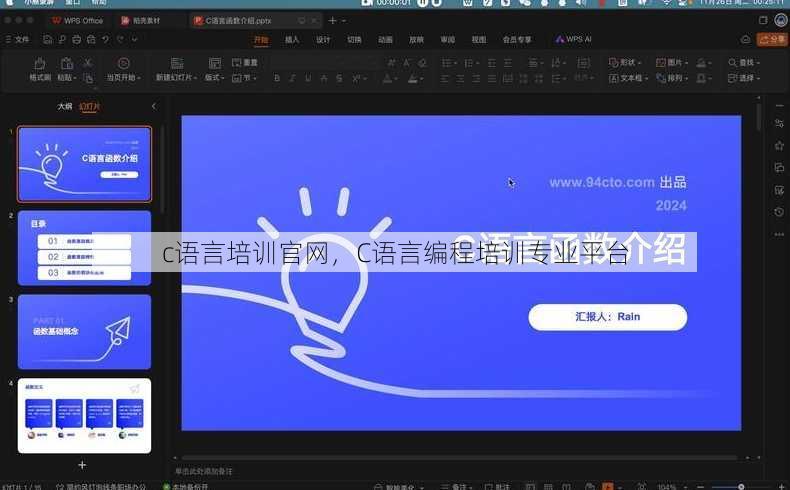Open the 形状 (Shapes) dropdown

click(x=625, y=62)
